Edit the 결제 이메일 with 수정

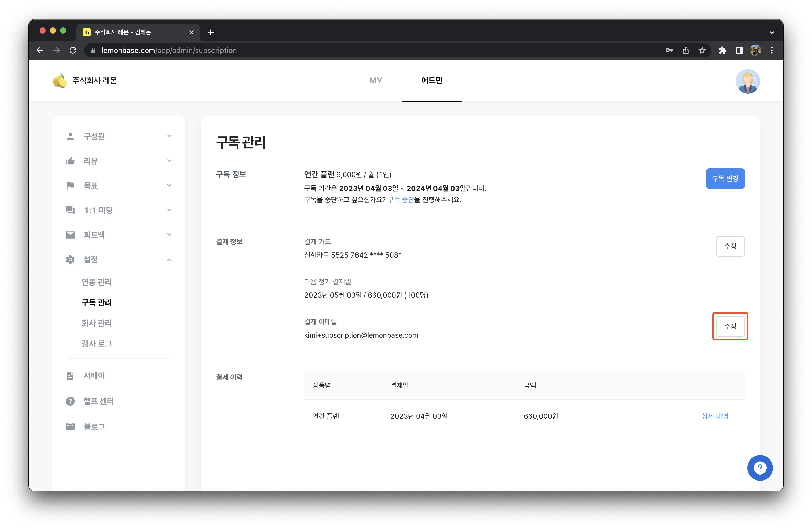(x=730, y=326)
